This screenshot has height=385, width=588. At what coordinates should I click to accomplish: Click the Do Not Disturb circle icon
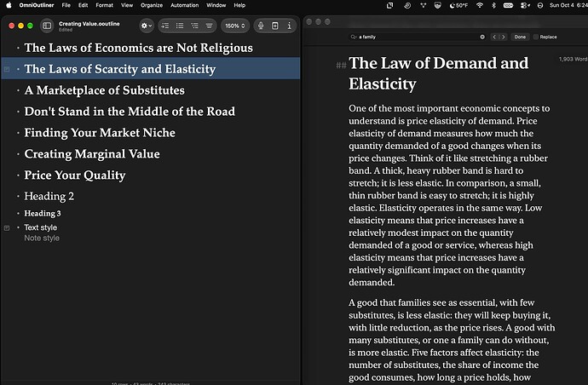540,5
